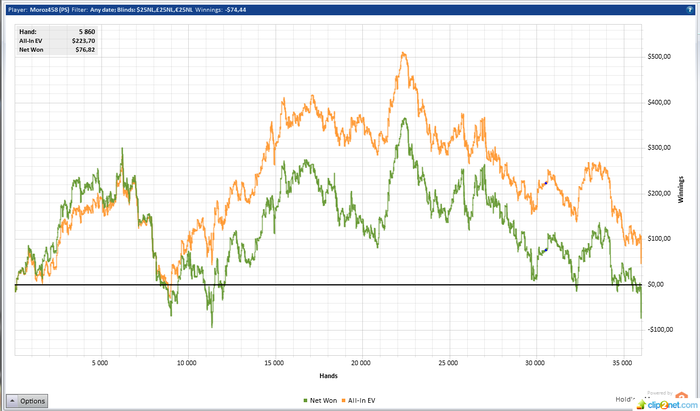Click the '20 000' x-axis label
This screenshot has width=700, height=411.
[x=361, y=363]
